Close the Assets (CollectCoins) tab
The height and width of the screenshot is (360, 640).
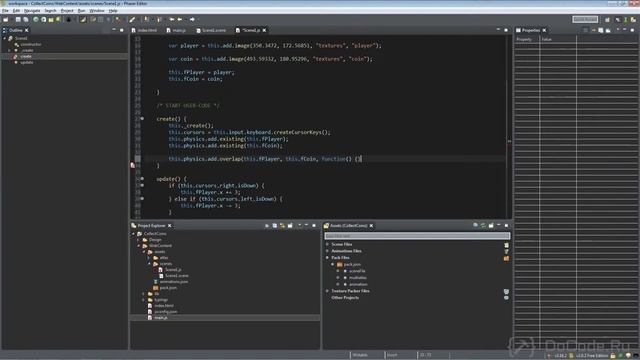[x=371, y=226]
